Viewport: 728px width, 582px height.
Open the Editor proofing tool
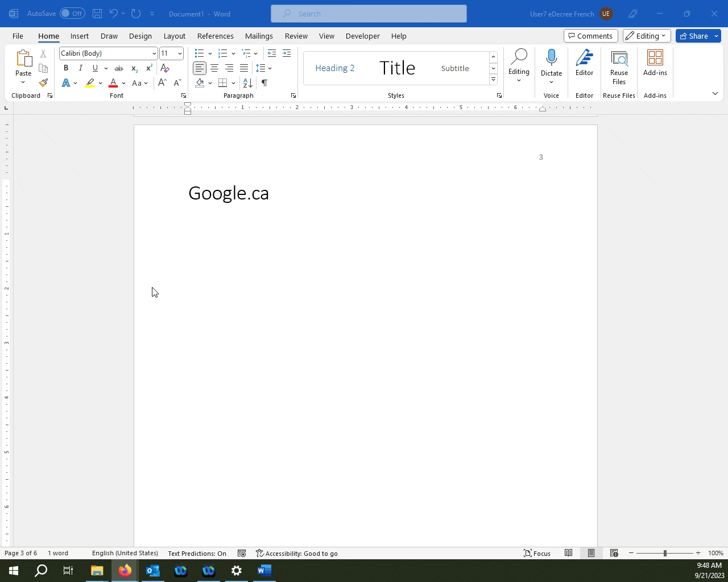(x=584, y=63)
